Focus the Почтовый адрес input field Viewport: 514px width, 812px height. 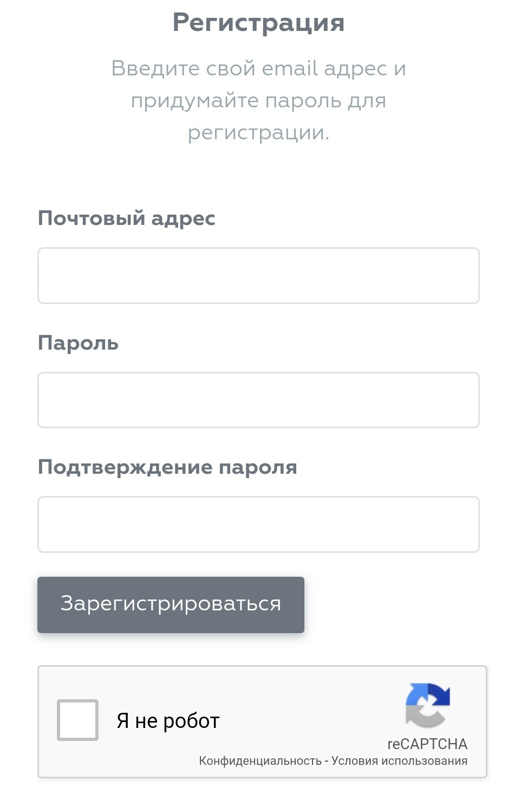[x=258, y=276]
